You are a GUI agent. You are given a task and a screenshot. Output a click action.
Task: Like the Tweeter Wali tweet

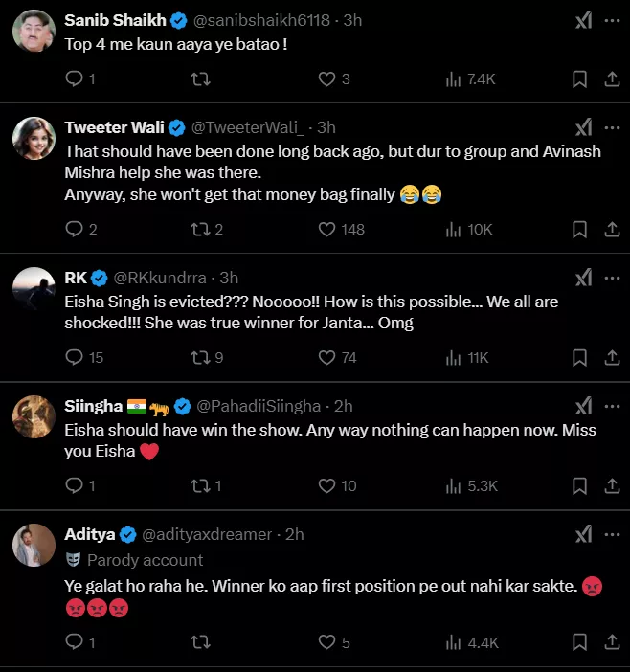(327, 230)
